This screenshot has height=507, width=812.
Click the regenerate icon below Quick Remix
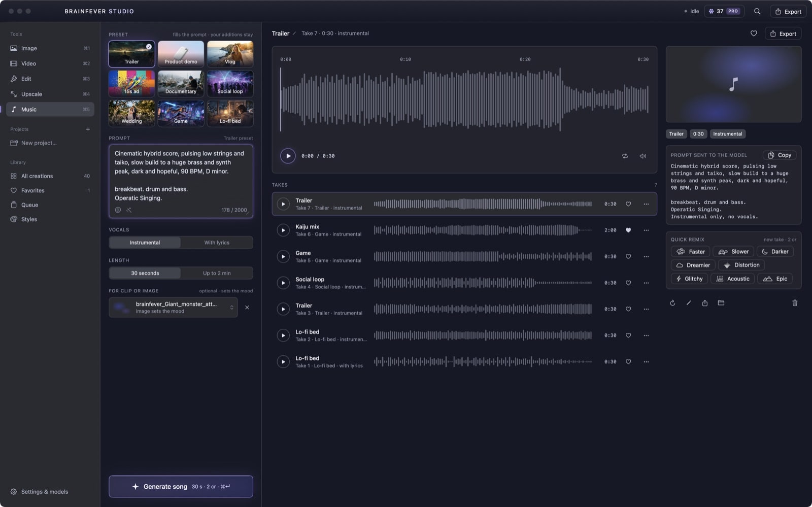(672, 303)
